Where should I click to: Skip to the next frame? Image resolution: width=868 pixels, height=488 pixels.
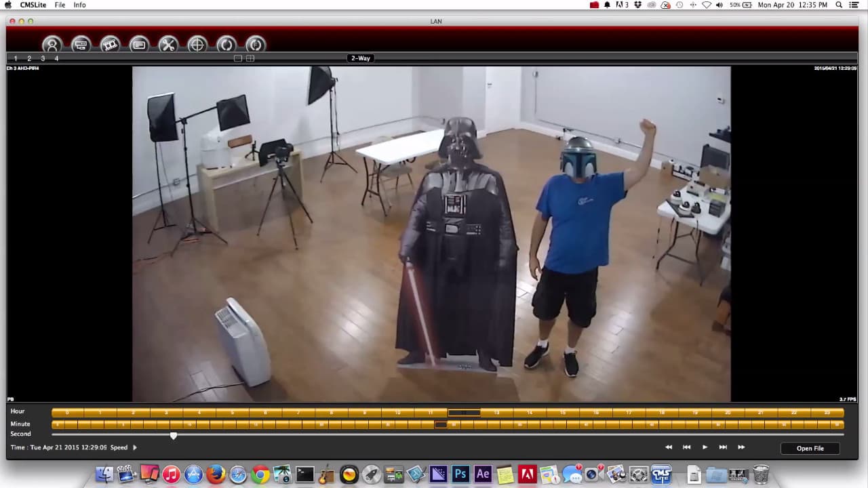(x=723, y=447)
